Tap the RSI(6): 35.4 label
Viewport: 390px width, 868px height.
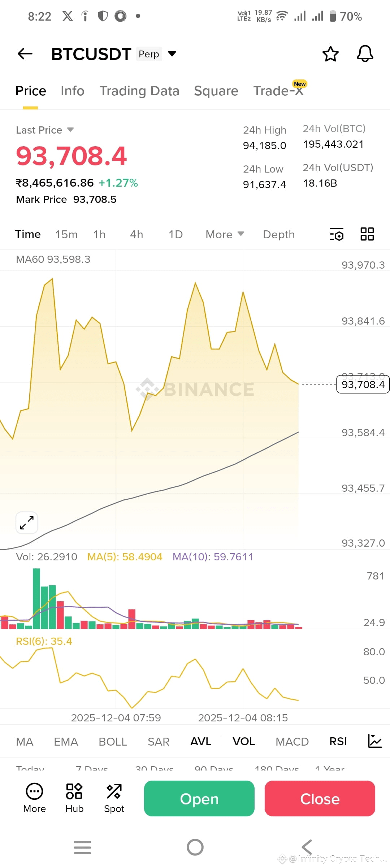coord(44,641)
